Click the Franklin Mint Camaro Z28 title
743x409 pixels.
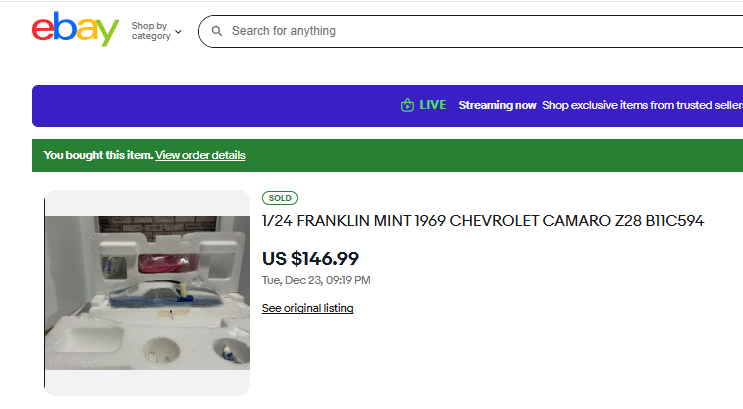pyautogui.click(x=482, y=221)
